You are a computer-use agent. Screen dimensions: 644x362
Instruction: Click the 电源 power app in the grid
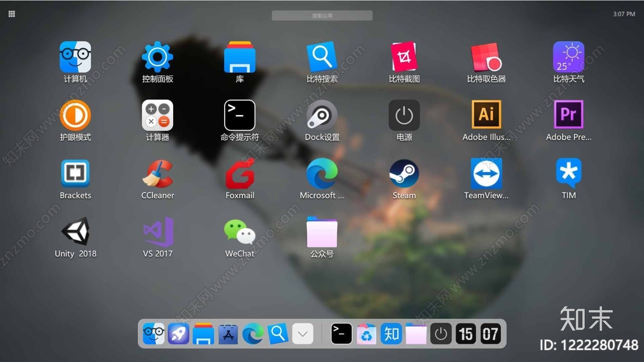coord(404,115)
